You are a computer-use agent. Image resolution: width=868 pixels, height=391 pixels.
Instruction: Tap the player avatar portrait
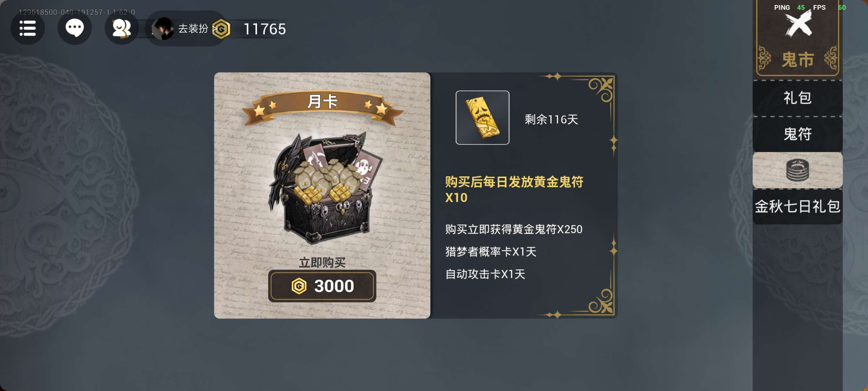tap(163, 29)
